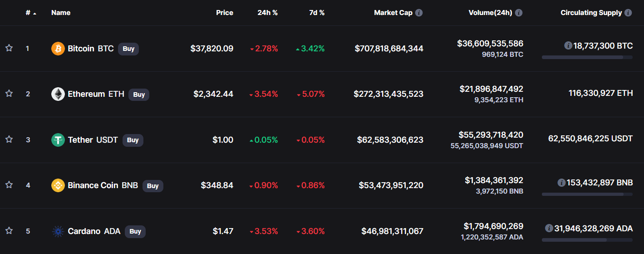This screenshot has width=644, height=254.
Task: Sort by Name column header
Action: [x=61, y=13]
